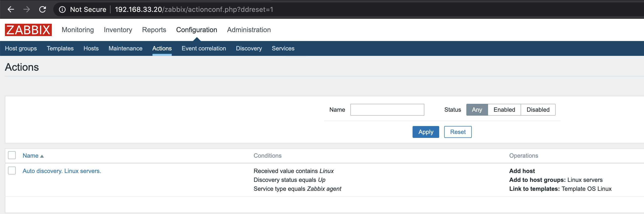Click the browser back arrow
Screen dimensions: 644x214
(11, 9)
